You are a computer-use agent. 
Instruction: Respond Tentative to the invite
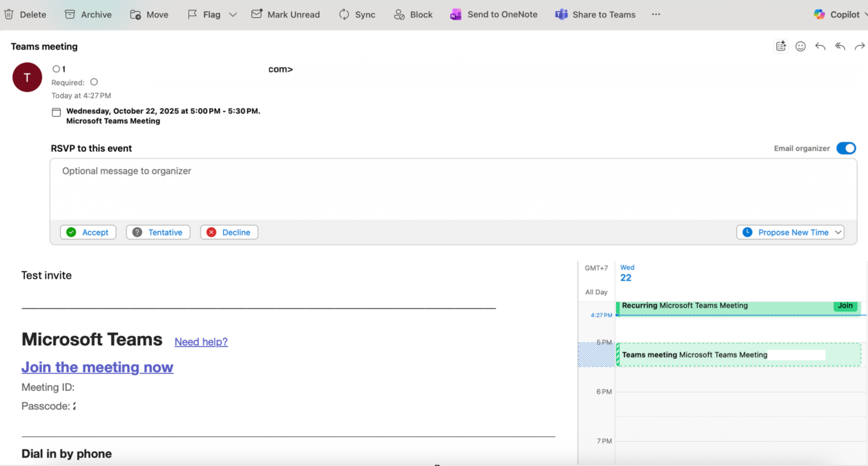158,232
